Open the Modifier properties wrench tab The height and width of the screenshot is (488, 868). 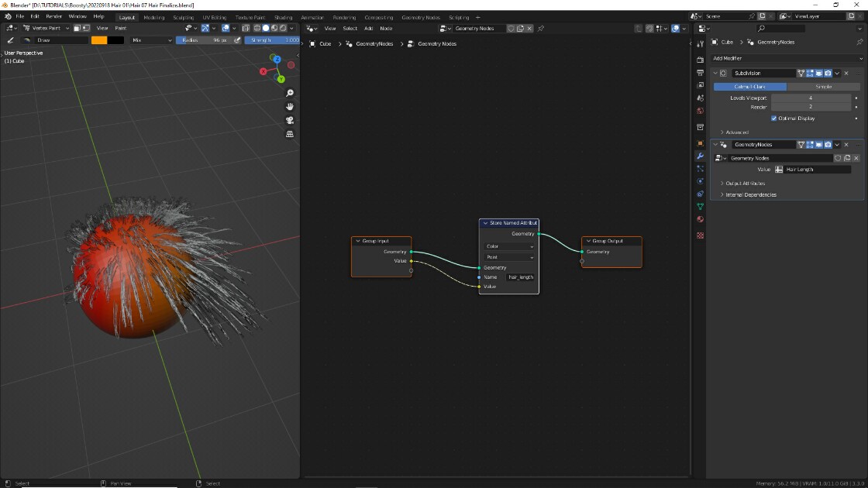coord(701,156)
